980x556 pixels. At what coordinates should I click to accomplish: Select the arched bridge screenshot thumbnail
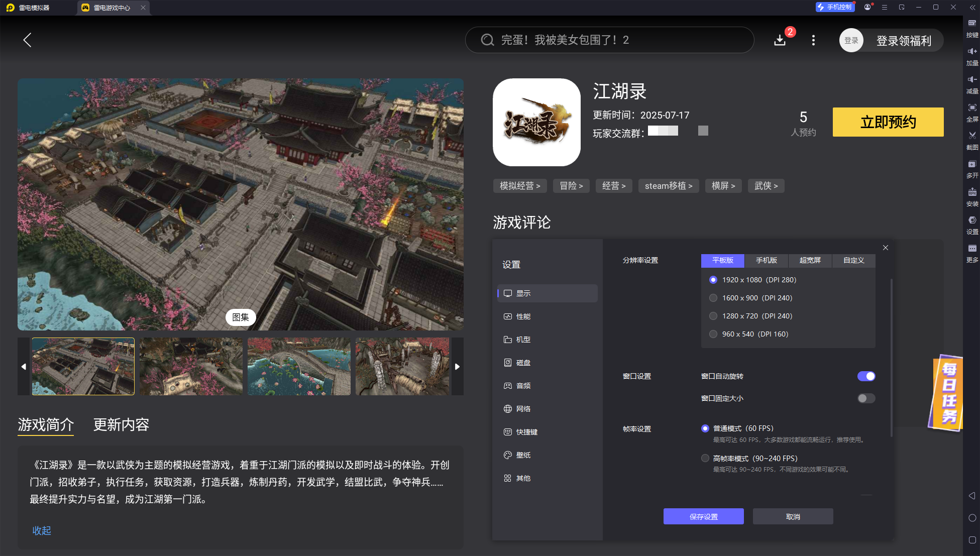pyautogui.click(x=299, y=367)
